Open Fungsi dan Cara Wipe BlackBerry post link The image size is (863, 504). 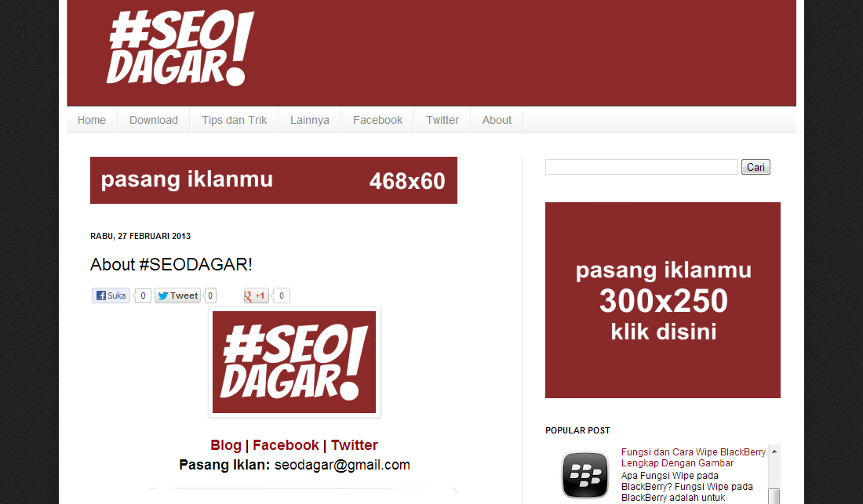point(694,457)
